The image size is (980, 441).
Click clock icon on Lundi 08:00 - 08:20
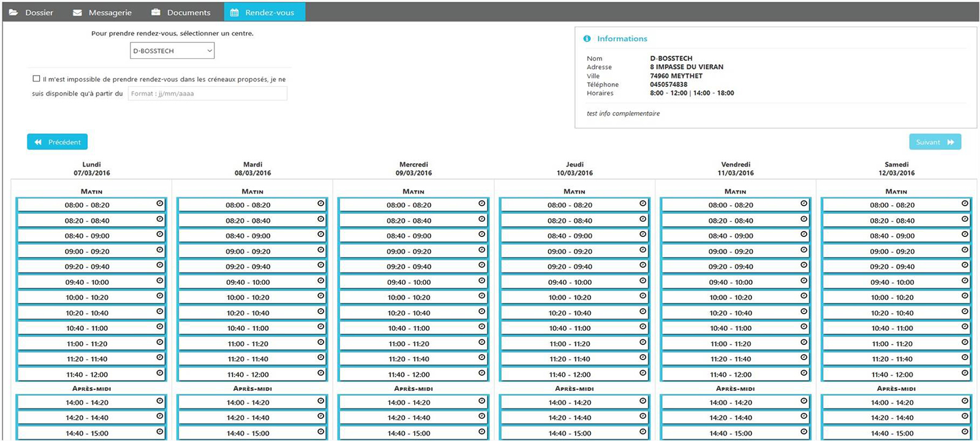(160, 203)
